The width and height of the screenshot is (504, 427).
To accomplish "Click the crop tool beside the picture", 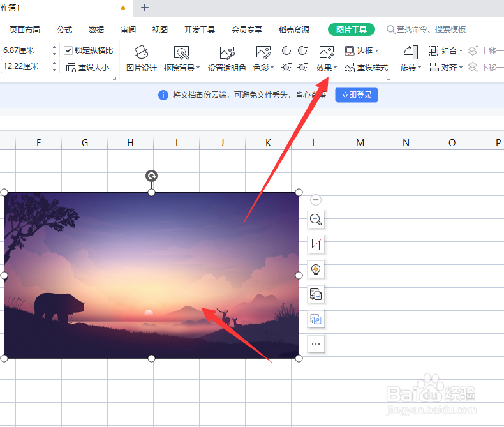I will coord(316,244).
